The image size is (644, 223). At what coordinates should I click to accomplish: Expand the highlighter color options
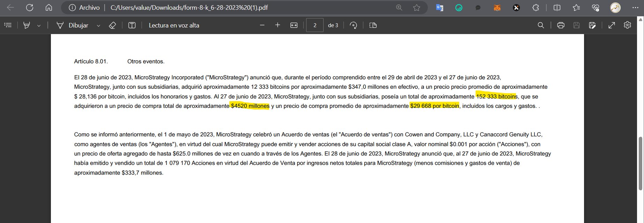[39, 25]
